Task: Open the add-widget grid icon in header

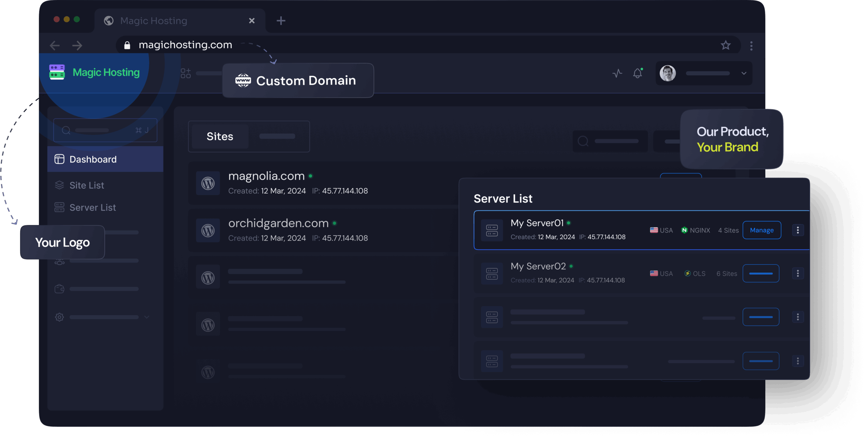Action: [186, 73]
